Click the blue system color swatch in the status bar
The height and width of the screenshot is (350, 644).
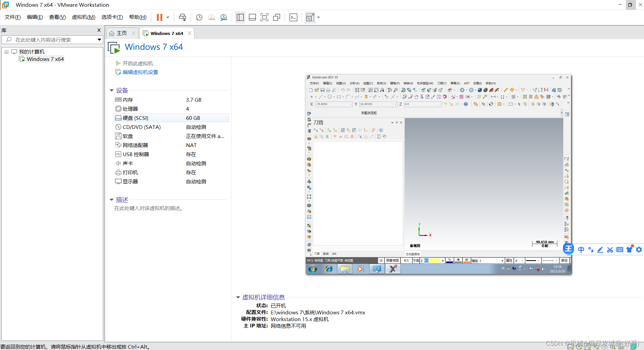coord(450,260)
